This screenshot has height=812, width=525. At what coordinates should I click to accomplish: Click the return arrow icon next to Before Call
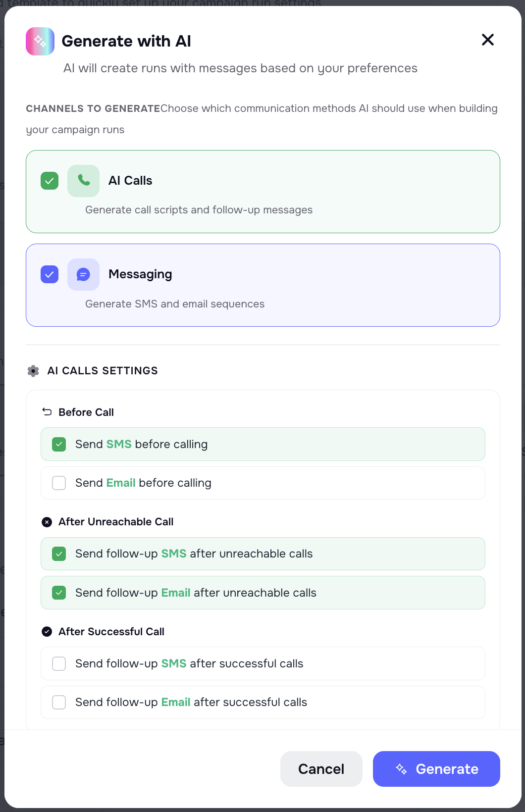click(x=46, y=411)
